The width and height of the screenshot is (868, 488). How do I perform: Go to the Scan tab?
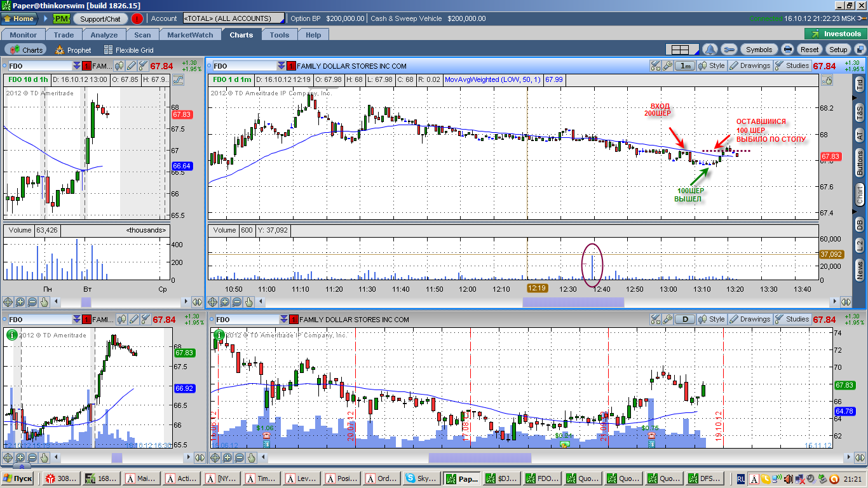pyautogui.click(x=142, y=35)
